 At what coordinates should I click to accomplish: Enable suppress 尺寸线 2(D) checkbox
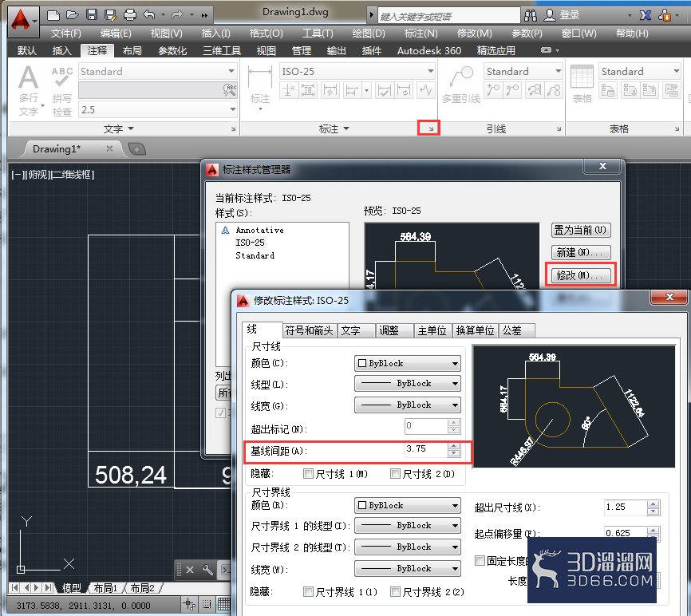tap(395, 474)
